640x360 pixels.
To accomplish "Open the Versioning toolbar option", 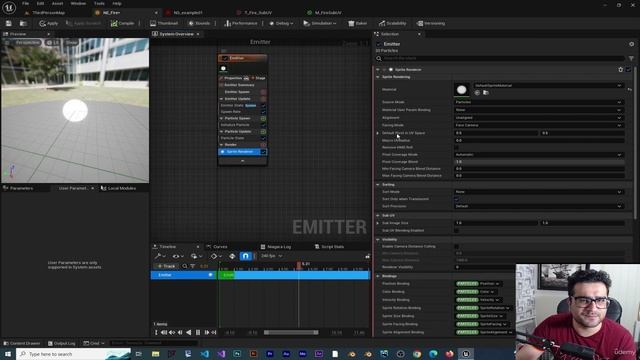I will pyautogui.click(x=431, y=24).
